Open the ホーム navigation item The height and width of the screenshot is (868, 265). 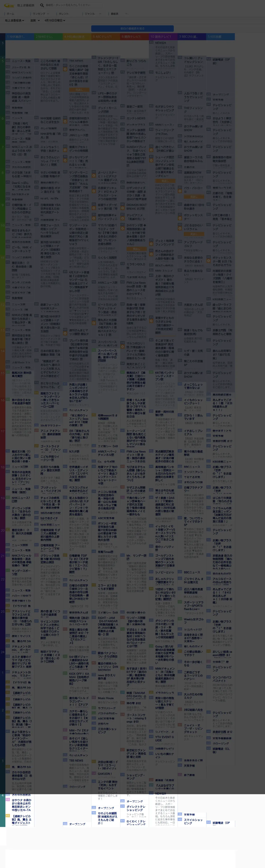11,14
